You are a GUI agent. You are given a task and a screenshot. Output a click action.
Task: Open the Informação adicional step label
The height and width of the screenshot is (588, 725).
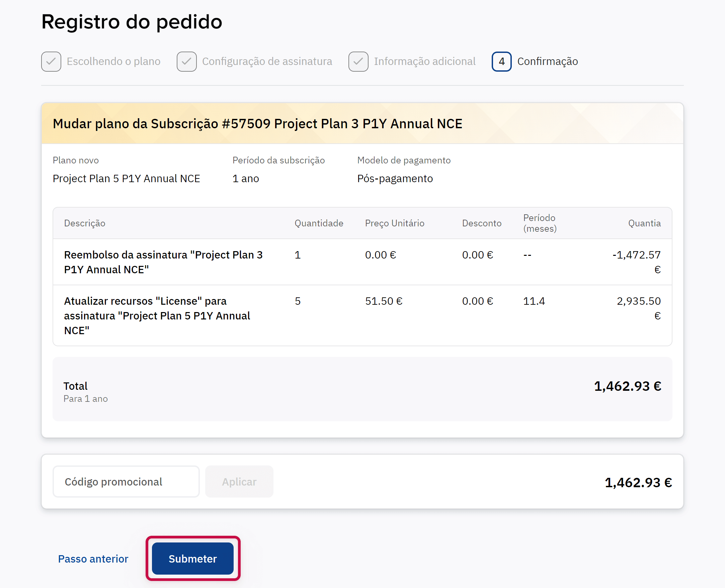click(425, 61)
